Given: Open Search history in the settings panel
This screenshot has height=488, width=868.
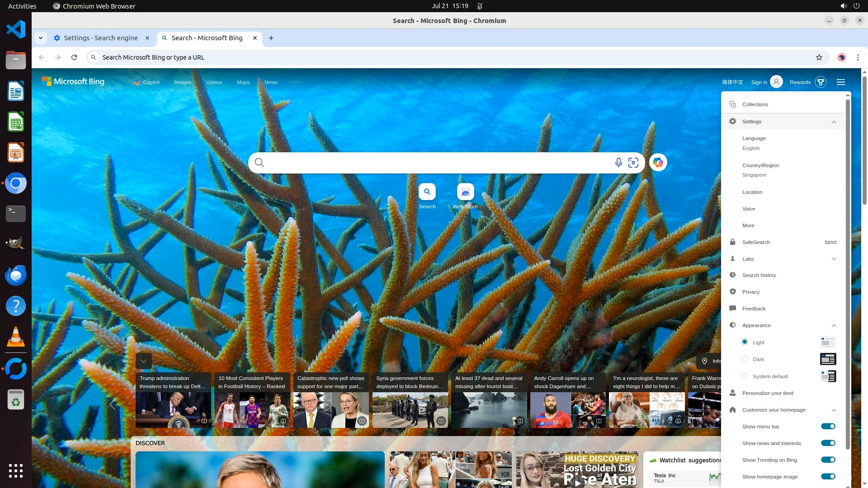Looking at the screenshot, I should [x=759, y=275].
